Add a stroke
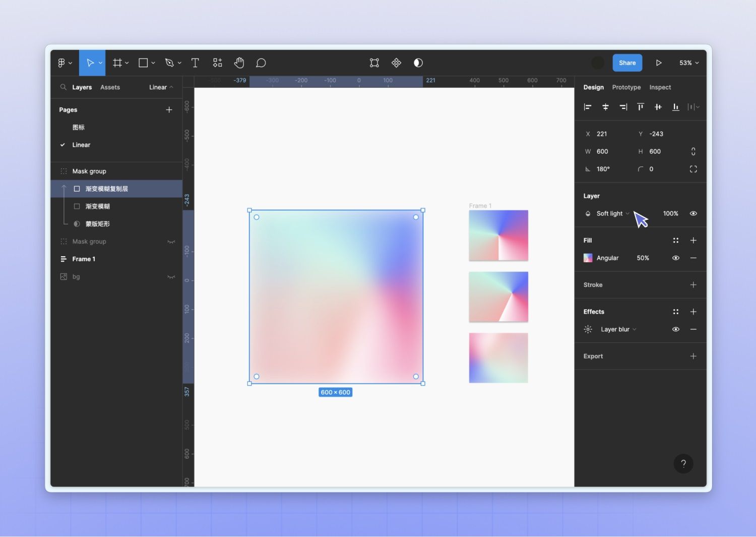This screenshot has width=756, height=537. [x=694, y=285]
